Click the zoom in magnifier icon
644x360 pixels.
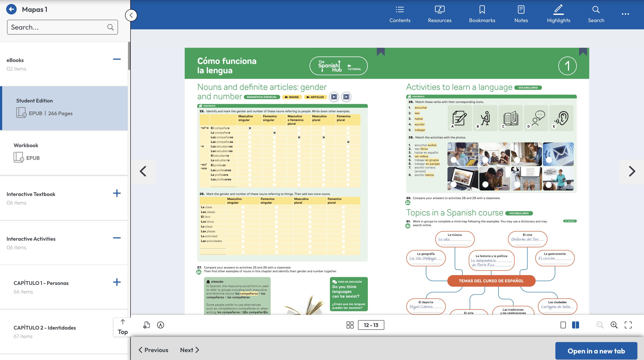pyautogui.click(x=614, y=325)
